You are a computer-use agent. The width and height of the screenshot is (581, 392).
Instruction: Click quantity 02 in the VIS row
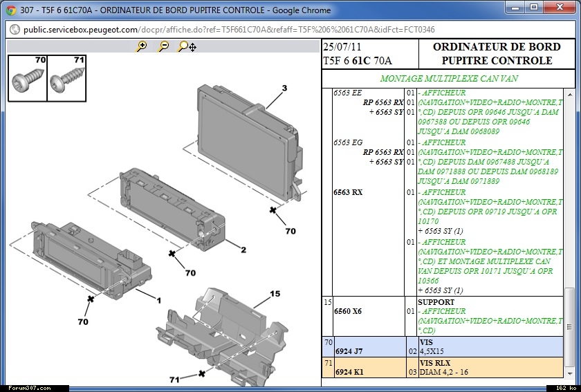pos(412,351)
